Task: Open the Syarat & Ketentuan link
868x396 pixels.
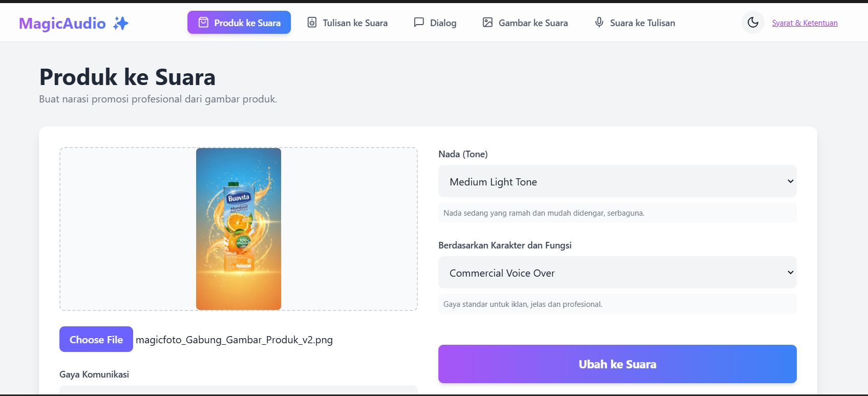Action: pyautogui.click(x=805, y=23)
